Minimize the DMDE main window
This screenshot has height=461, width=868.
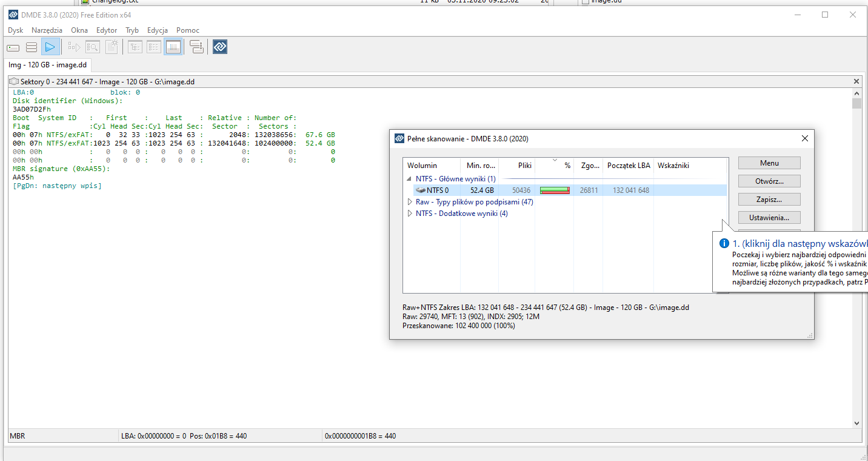pyautogui.click(x=797, y=15)
